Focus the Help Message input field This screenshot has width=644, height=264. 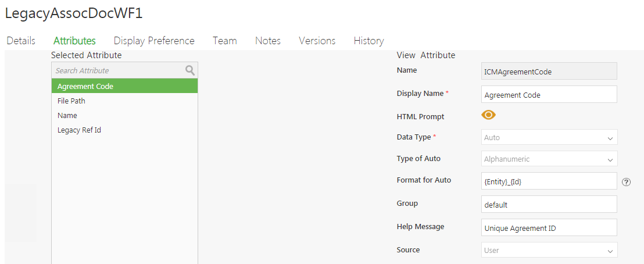click(x=549, y=227)
